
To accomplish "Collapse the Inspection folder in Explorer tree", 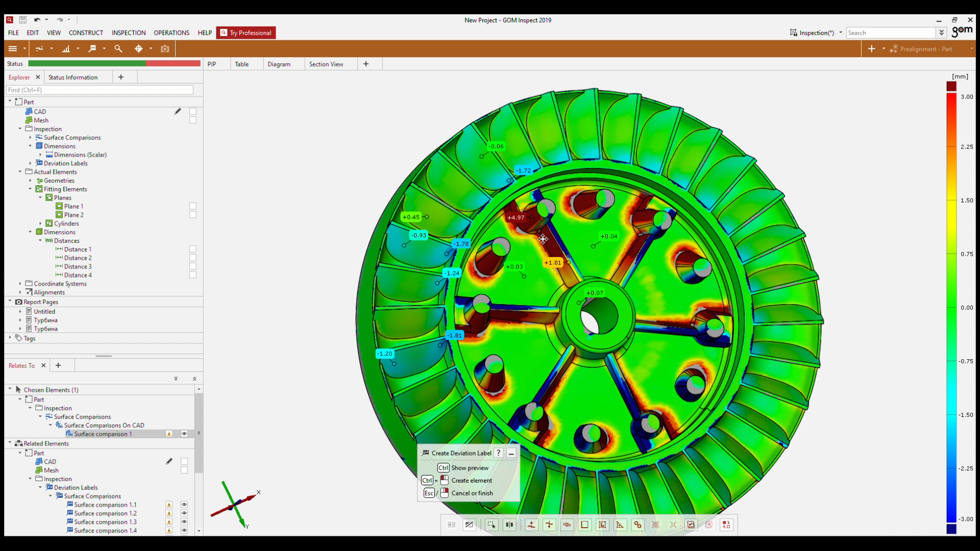I will pos(20,129).
